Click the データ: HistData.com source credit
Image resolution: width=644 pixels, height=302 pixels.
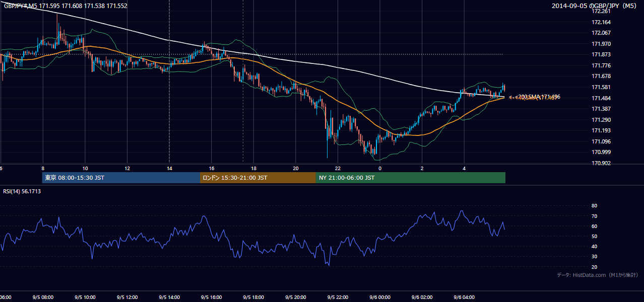click(598, 275)
